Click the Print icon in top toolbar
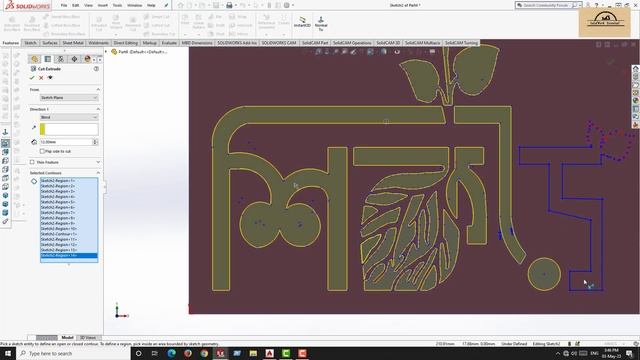This screenshot has width=640, height=360. [229, 5]
